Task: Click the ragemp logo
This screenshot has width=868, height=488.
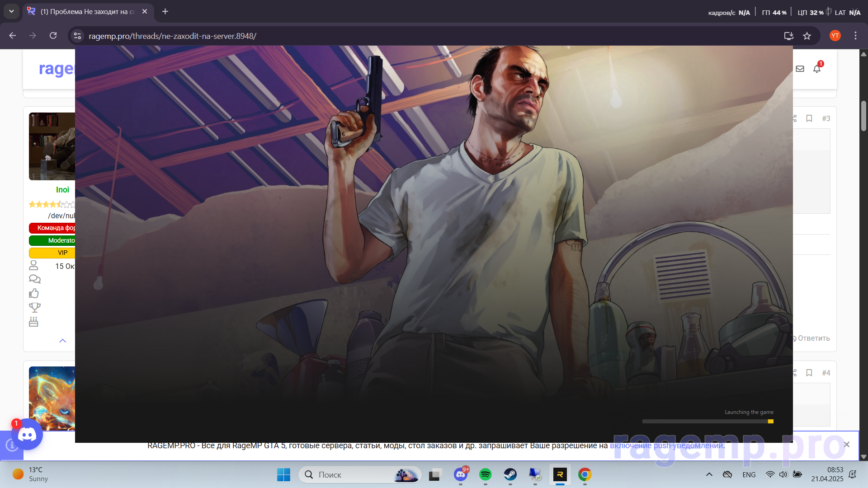Action: click(x=56, y=69)
